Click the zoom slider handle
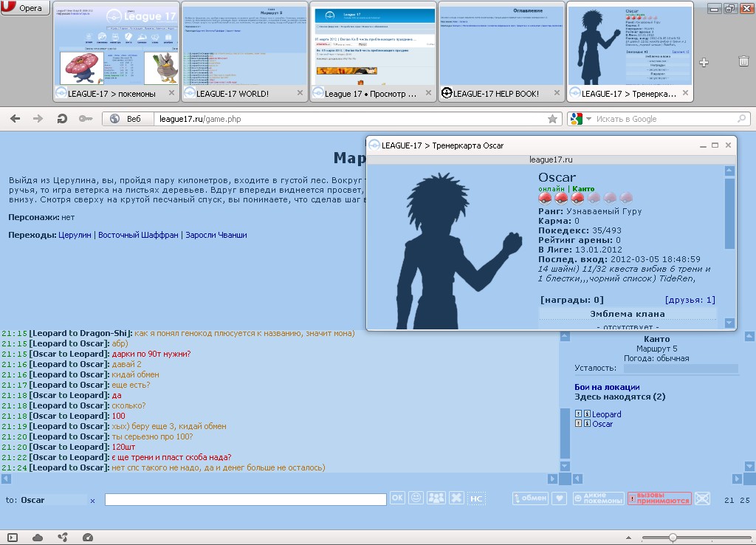 (x=673, y=538)
